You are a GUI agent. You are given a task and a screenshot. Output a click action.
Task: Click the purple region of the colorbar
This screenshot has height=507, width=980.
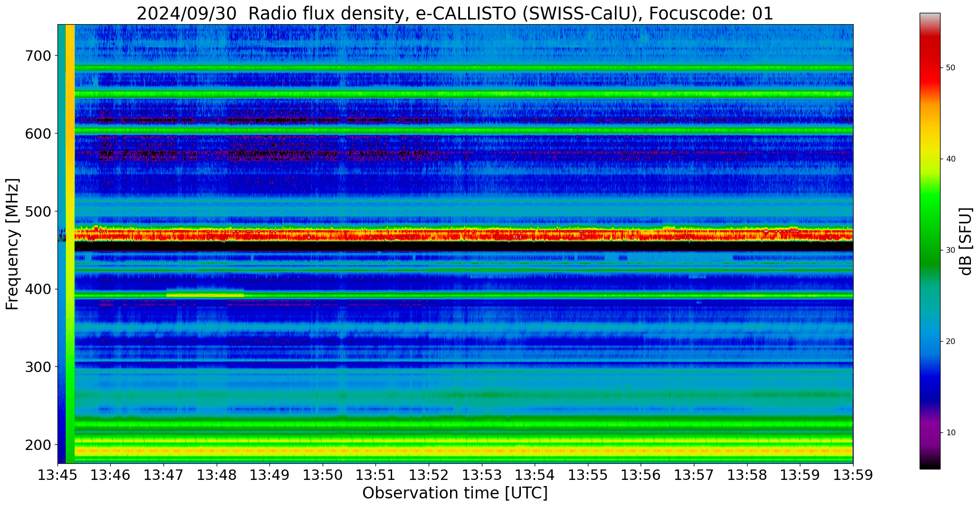click(930, 430)
